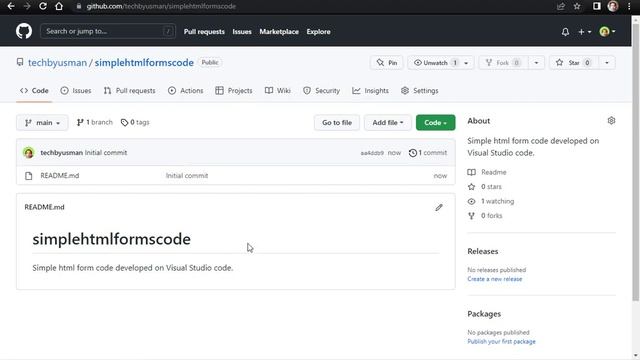Expand Unwatch notification options arrow
The height and width of the screenshot is (360, 640).
coord(466,62)
